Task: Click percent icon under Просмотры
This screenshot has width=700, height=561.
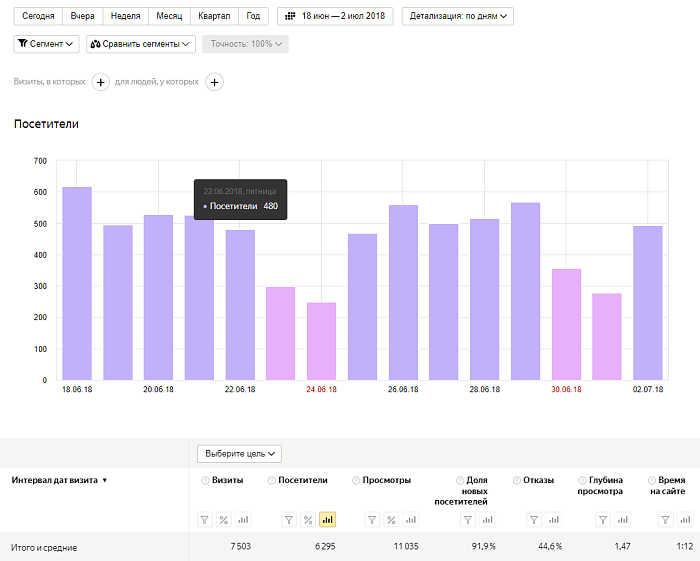Action: [x=391, y=520]
